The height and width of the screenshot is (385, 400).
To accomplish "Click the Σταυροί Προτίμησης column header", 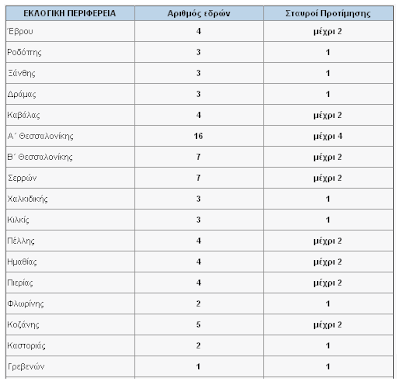I will (328, 13).
